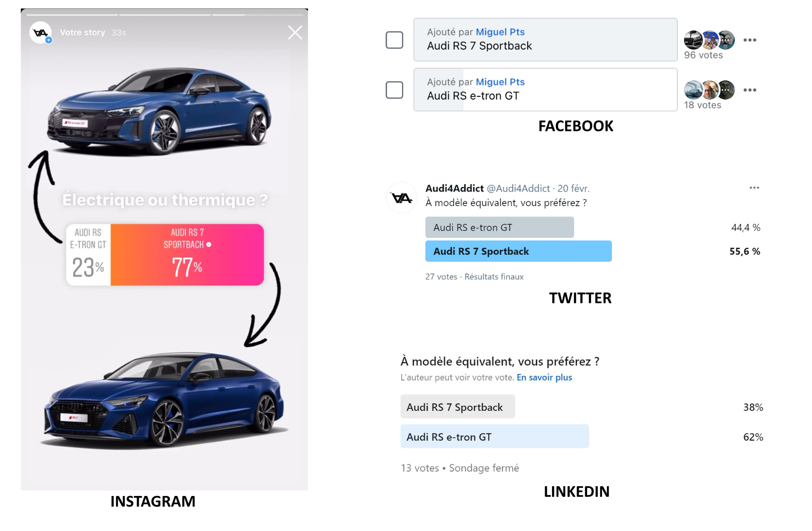View voter avatars beside 18 votes
This screenshot has width=812, height=531.
point(709,90)
